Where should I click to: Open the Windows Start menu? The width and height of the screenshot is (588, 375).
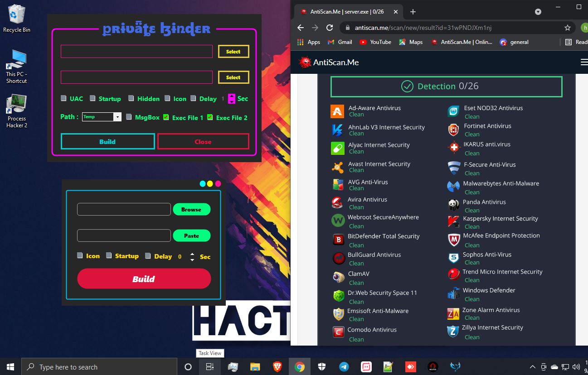coord(10,367)
